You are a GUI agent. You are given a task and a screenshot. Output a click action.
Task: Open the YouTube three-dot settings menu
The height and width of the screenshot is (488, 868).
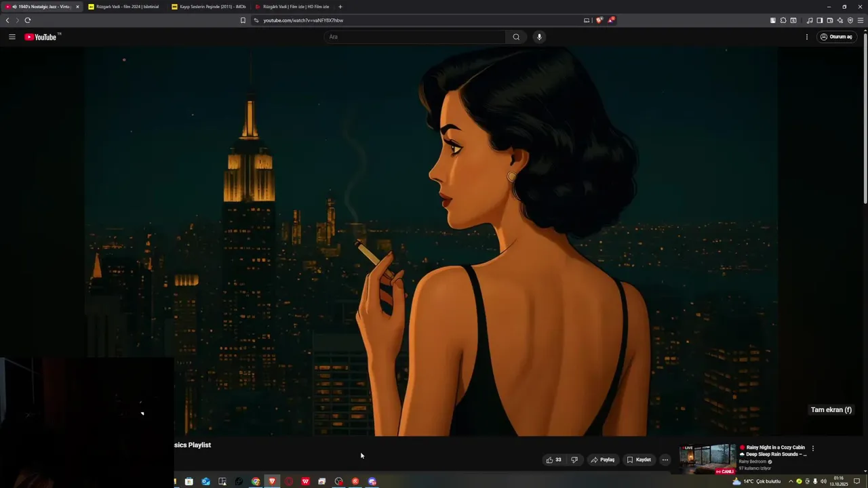[807, 37]
